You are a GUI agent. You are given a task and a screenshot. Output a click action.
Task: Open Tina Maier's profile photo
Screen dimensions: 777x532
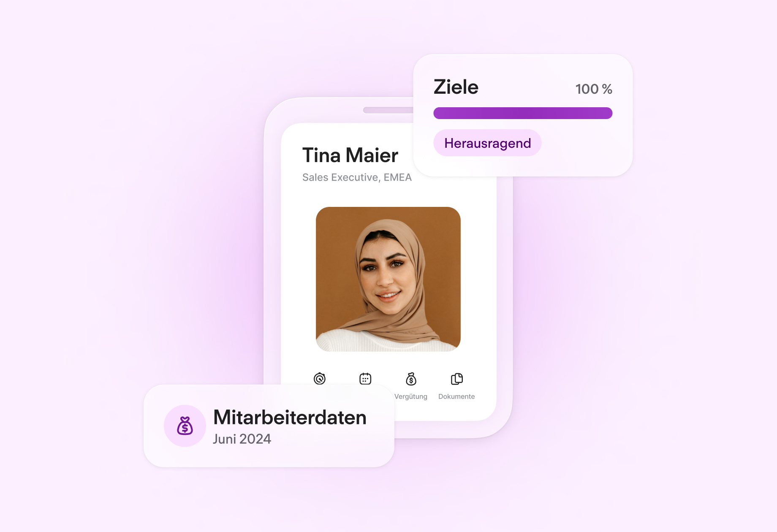pyautogui.click(x=388, y=279)
